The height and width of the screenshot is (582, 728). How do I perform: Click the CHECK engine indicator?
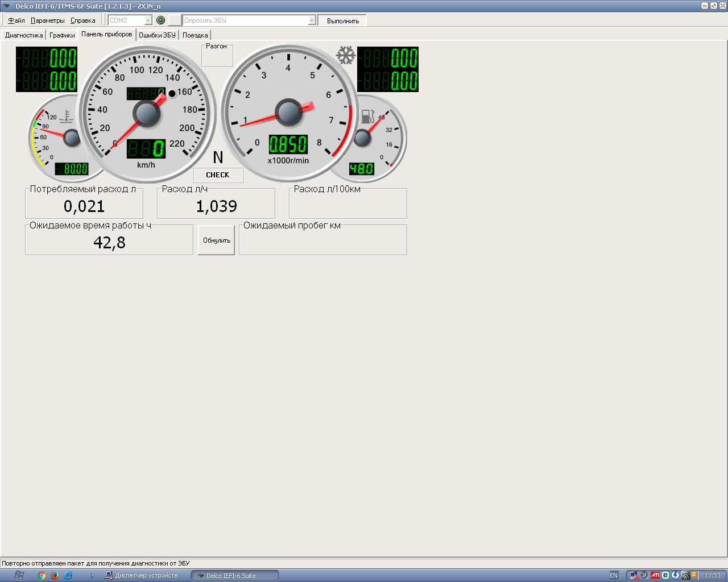pyautogui.click(x=218, y=175)
